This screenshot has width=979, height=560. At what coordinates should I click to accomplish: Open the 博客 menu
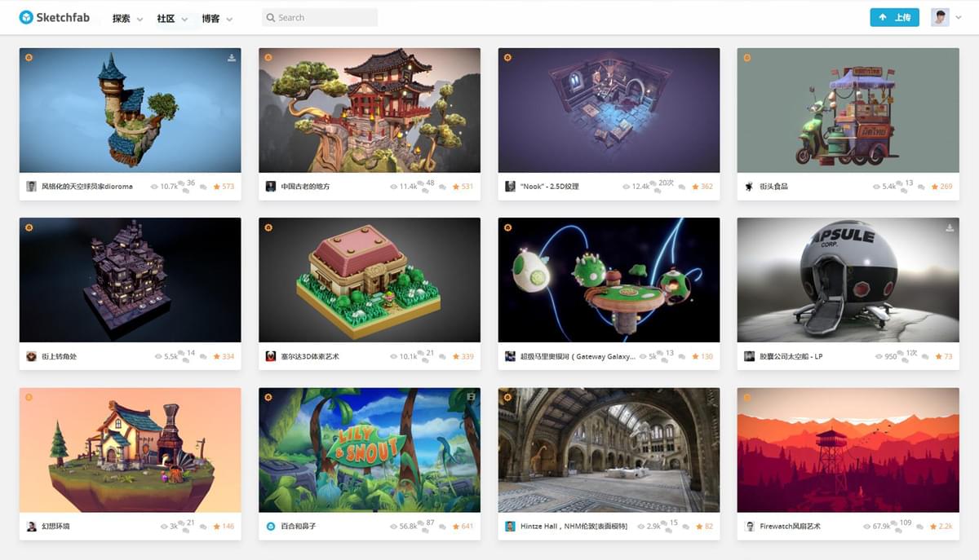click(x=217, y=18)
